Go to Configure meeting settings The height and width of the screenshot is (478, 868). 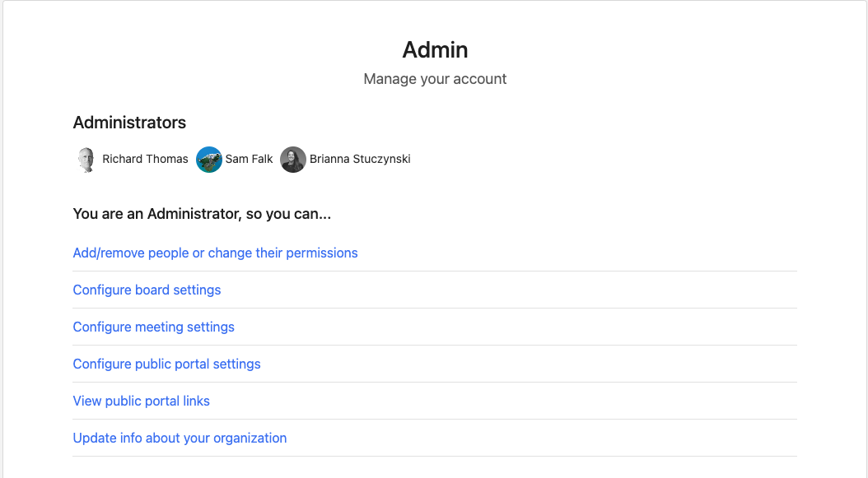pos(154,327)
